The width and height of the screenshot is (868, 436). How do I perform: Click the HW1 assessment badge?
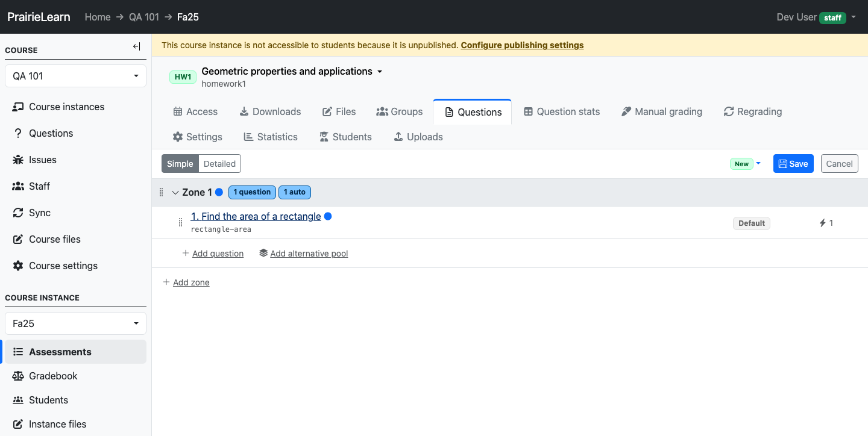click(x=183, y=77)
